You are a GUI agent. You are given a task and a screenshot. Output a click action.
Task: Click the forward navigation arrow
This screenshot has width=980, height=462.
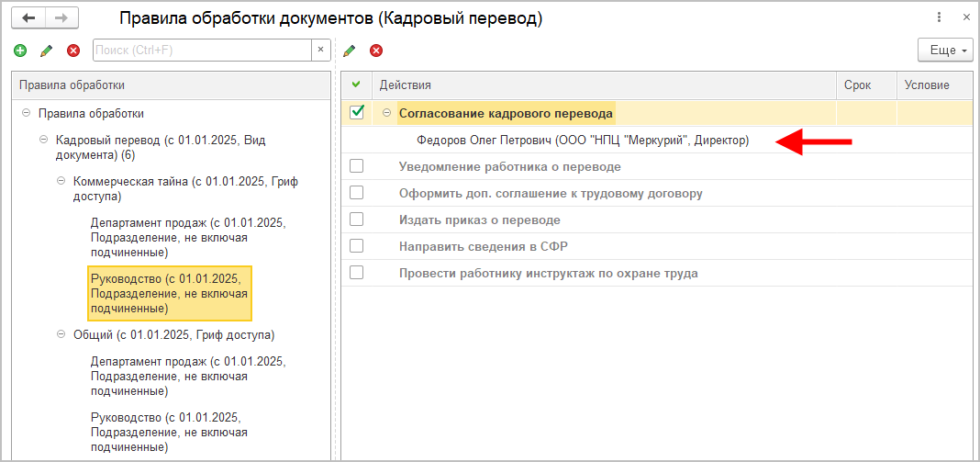tap(61, 17)
